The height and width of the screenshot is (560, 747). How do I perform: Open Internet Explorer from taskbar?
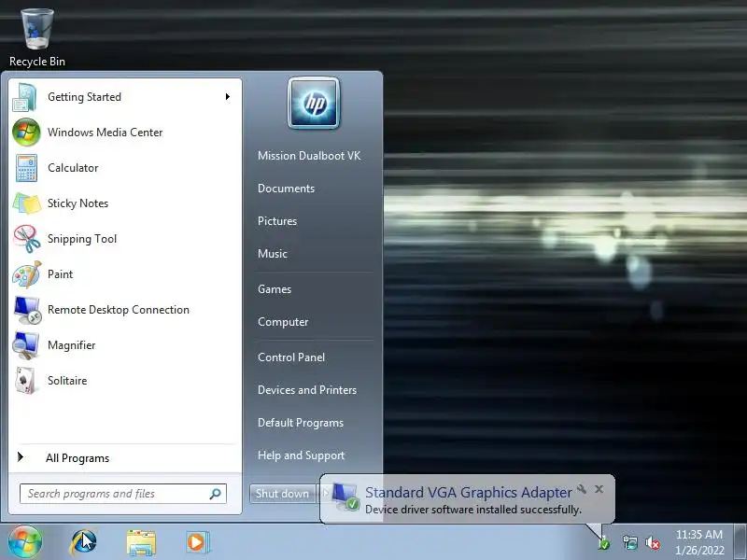[x=84, y=542]
